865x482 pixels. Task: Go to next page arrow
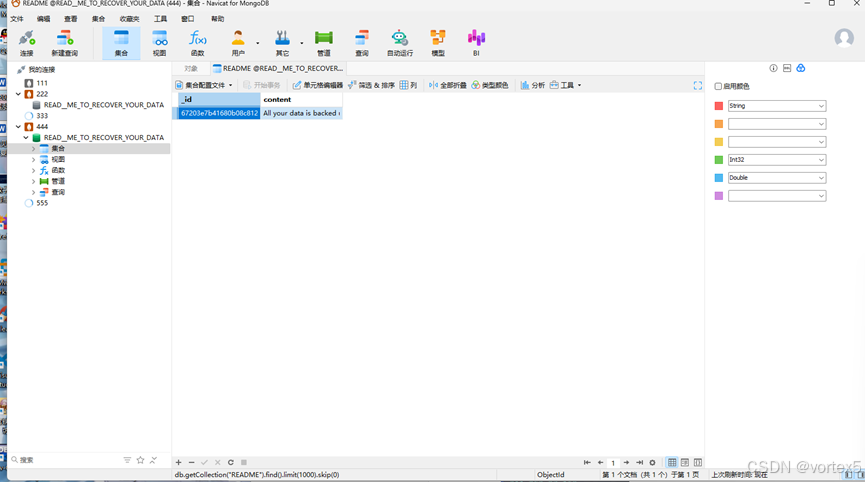626,462
